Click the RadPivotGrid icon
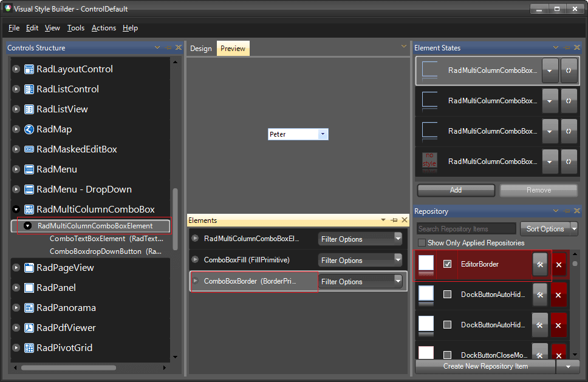This screenshot has height=382, width=588. click(29, 348)
